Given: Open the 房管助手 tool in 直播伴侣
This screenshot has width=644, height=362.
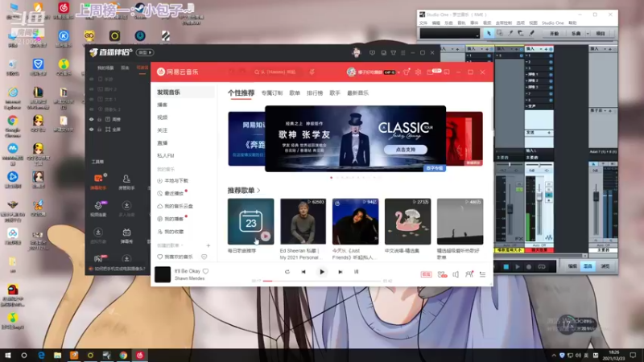Looking at the screenshot, I should (x=126, y=182).
